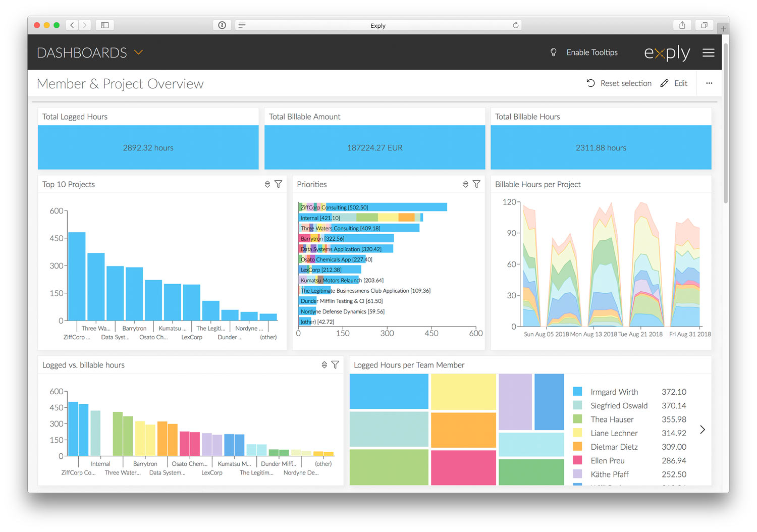Open the browser share menu
The height and width of the screenshot is (532, 757).
click(682, 25)
